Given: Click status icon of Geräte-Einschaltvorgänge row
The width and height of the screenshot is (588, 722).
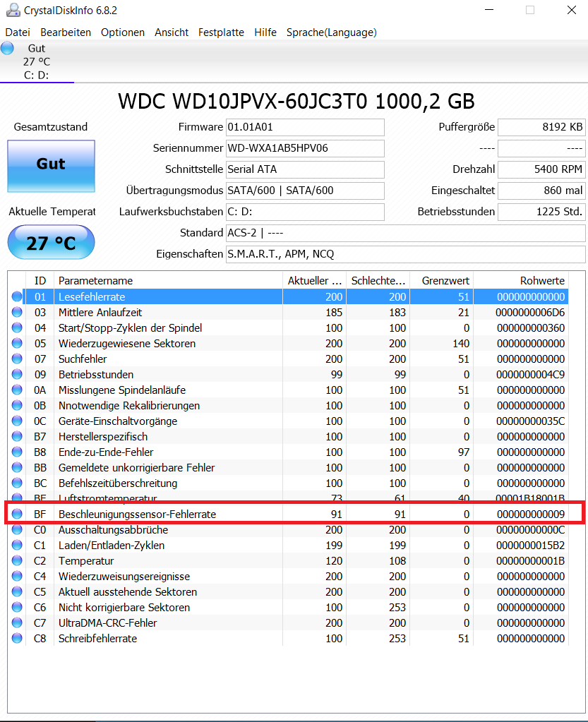Looking at the screenshot, I should point(17,421).
